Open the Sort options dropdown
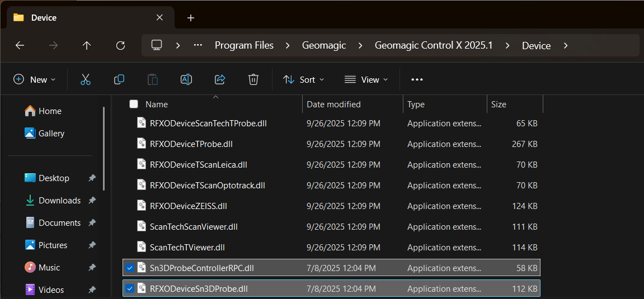Image resolution: width=644 pixels, height=299 pixels. tap(303, 79)
